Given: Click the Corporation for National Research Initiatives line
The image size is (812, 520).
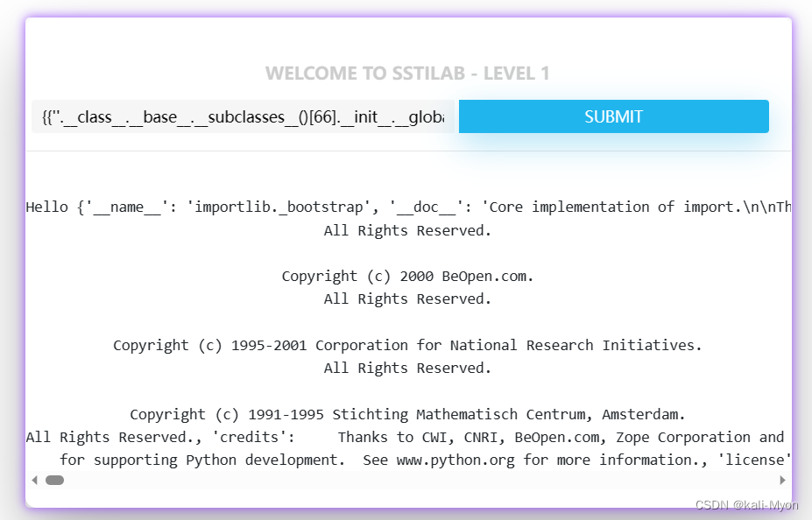Looking at the screenshot, I should pos(407,345).
